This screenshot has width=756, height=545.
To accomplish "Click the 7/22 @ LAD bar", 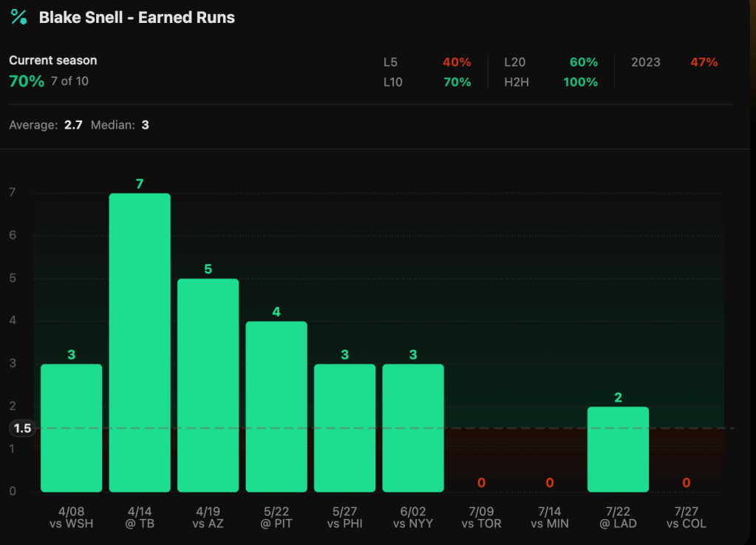I will pyautogui.click(x=618, y=449).
